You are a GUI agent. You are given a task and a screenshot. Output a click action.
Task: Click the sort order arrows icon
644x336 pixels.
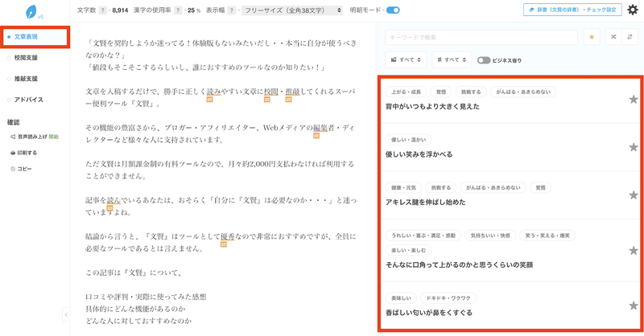[630, 37]
